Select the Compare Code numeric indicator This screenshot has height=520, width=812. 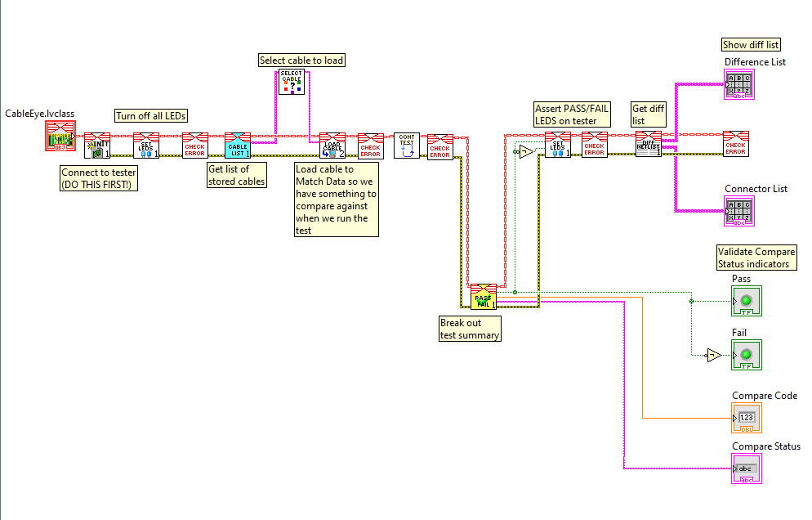[745, 417]
